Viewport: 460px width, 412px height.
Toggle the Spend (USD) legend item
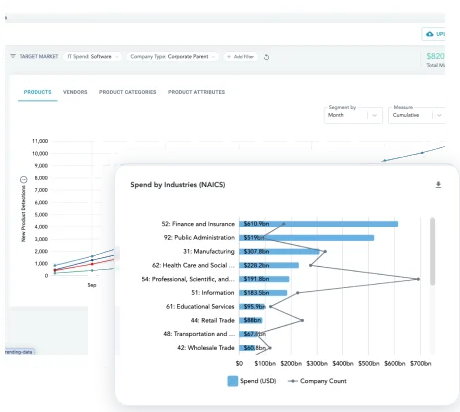click(252, 381)
